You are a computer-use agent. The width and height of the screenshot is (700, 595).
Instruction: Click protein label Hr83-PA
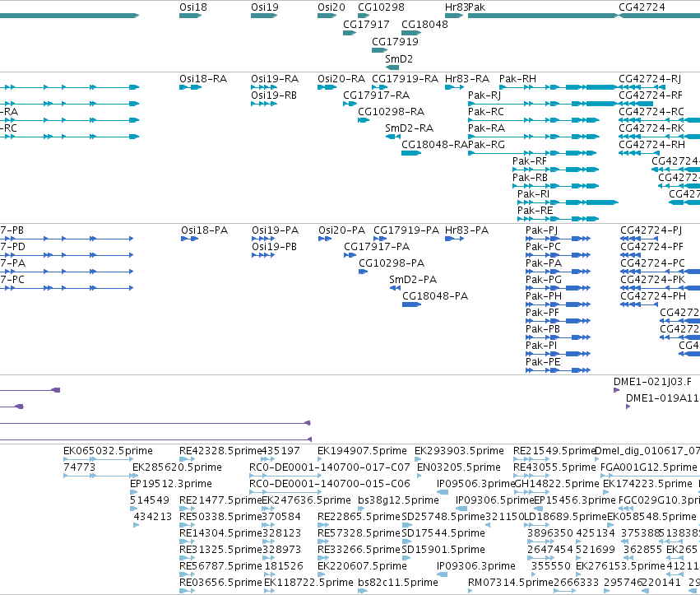pos(467,230)
